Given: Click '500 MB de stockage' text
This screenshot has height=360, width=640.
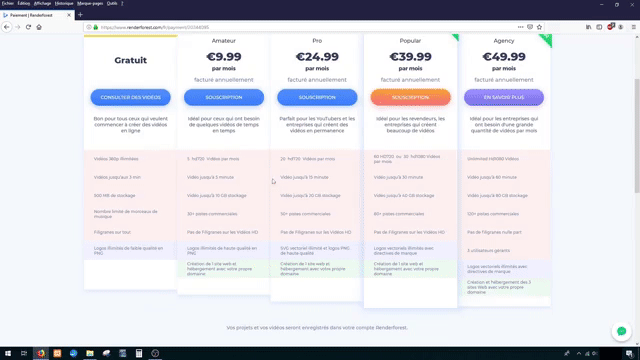Looking at the screenshot, I should click(114, 196).
